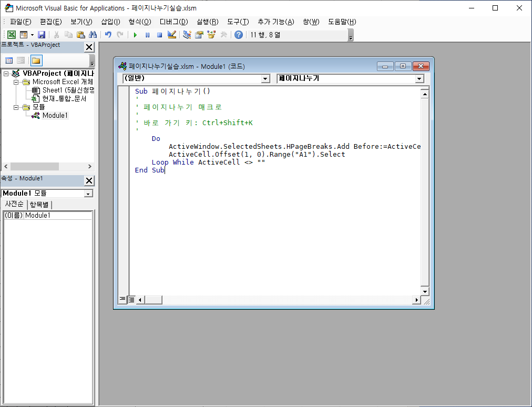
Task: Click the Insert UserForm toolbar icon
Action: click(x=24, y=35)
